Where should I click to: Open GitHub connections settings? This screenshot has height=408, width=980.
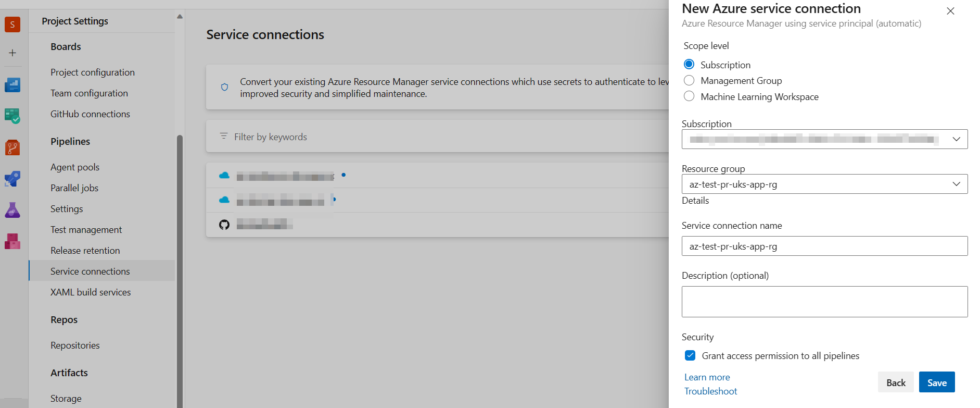click(90, 114)
